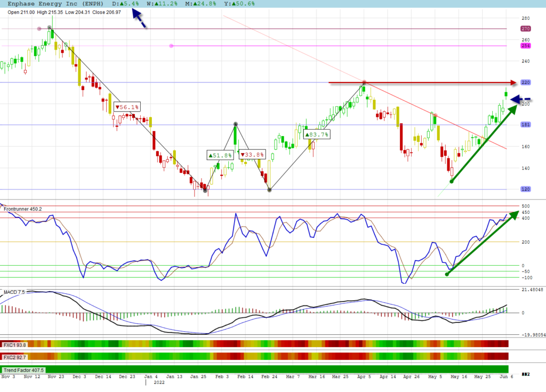The width and height of the screenshot is (546, 392).
Task: Select the weekly change W: 11.2% value
Action: [162, 4]
